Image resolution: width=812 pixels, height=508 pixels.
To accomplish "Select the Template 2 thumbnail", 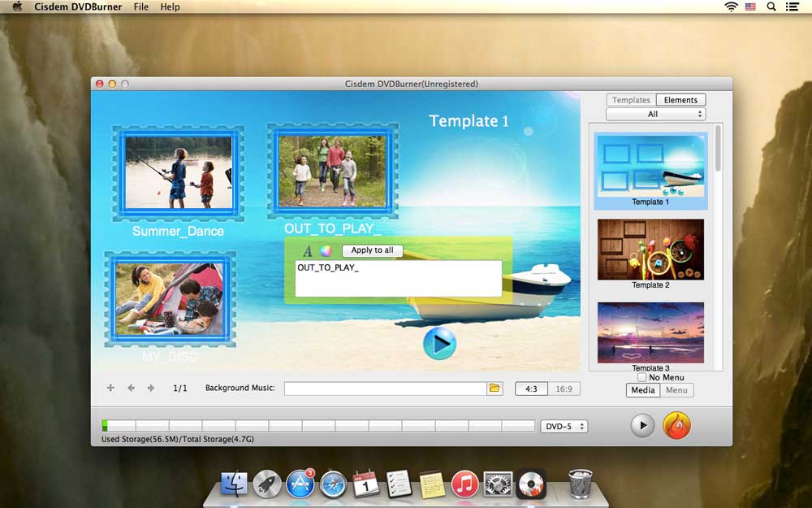I will (x=650, y=250).
